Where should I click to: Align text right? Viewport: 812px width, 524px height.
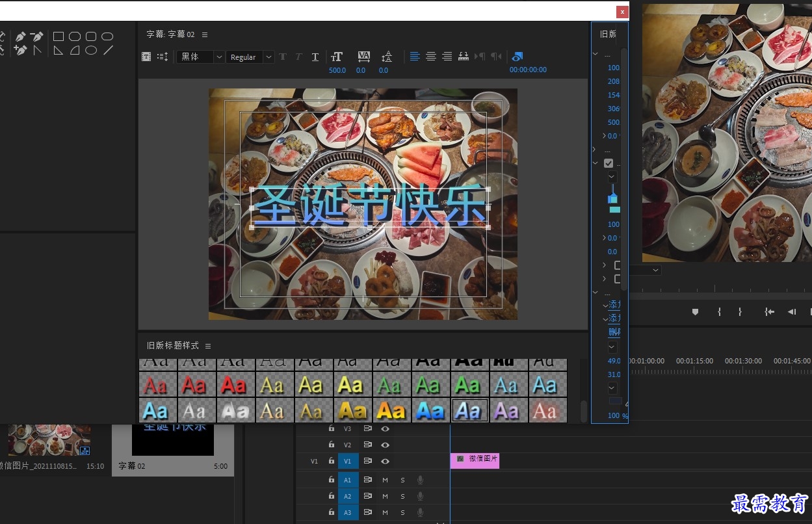pyautogui.click(x=447, y=57)
